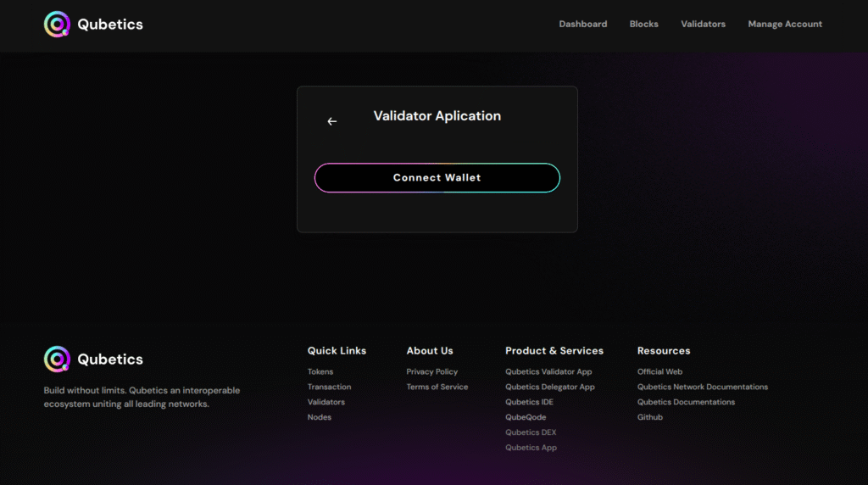Click the Product & Services heading
The width and height of the screenshot is (868, 485).
coord(554,350)
